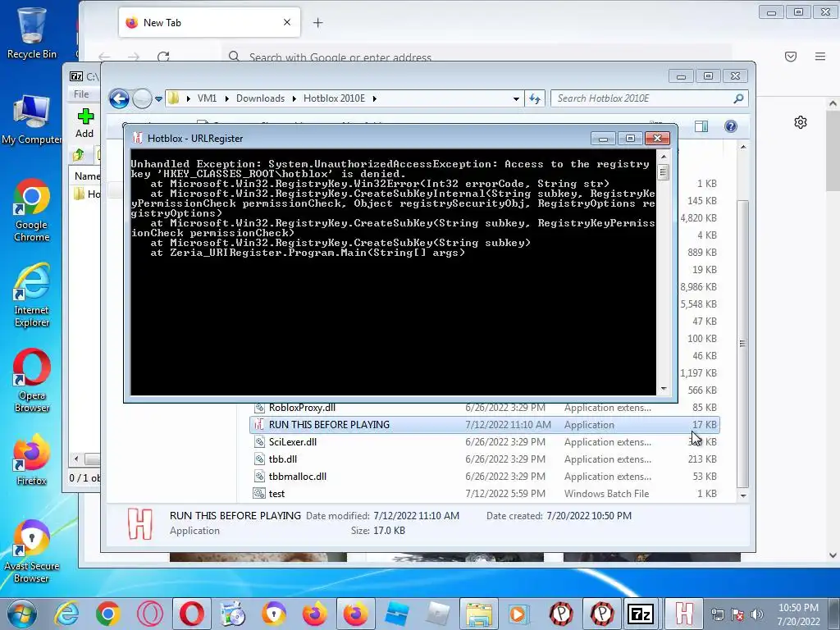Click the console window scrollbar down arrow
This screenshot has height=630, width=840.
click(x=664, y=389)
